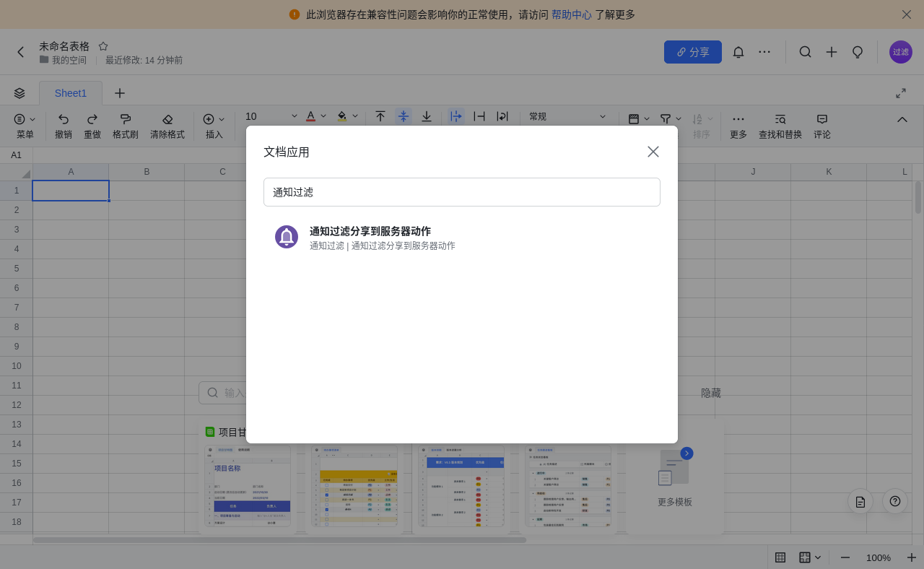Click the horizontal scrollbar
Image resolution: width=924 pixels, height=569 pixels.
click(x=280, y=539)
